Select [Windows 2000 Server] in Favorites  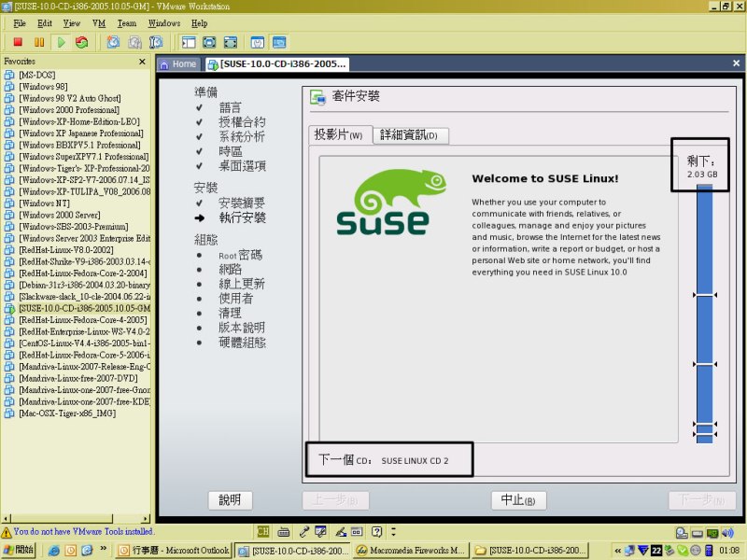60,216
